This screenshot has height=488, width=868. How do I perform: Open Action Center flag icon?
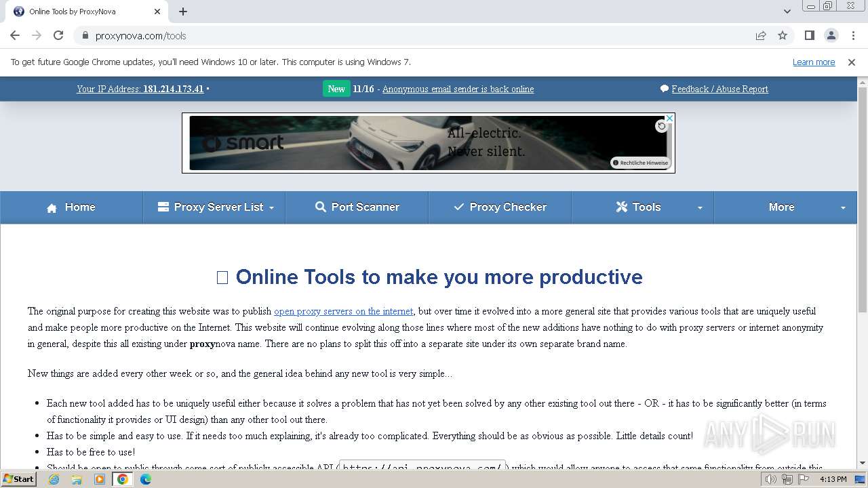[803, 479]
